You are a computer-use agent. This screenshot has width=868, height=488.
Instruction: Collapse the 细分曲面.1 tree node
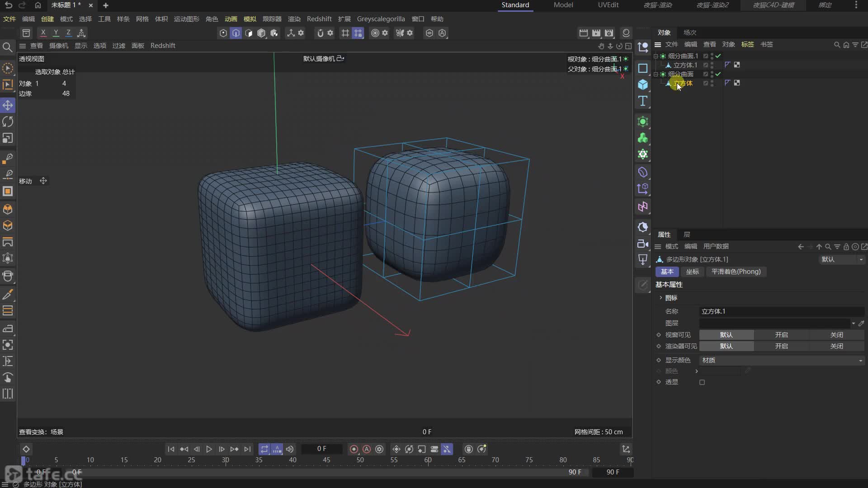(x=656, y=56)
